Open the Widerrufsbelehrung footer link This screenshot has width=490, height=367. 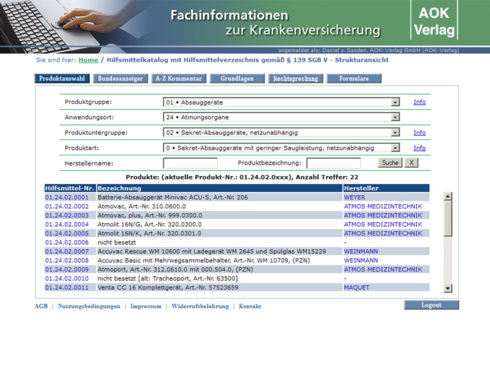pos(200,306)
